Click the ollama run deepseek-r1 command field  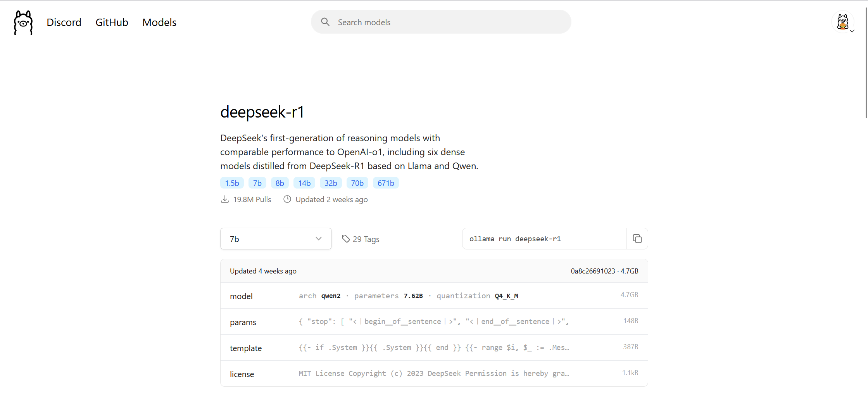(544, 239)
